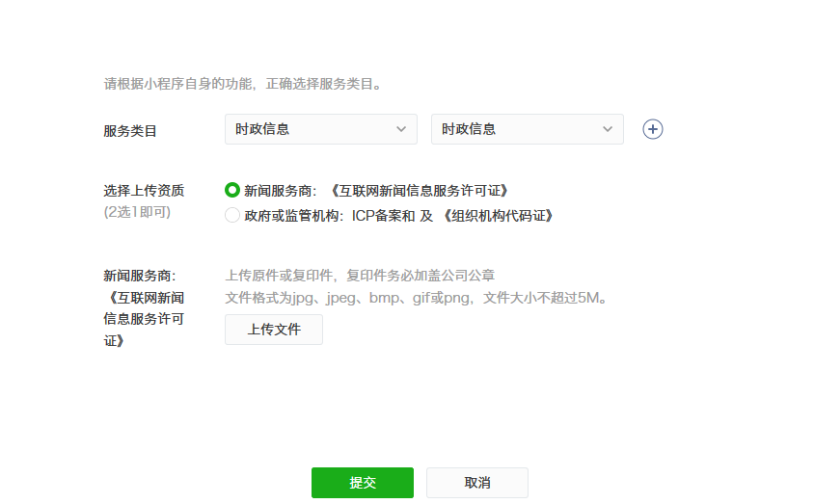The image size is (814, 504).
Task: Click the 服务类目 label text
Action: click(130, 131)
